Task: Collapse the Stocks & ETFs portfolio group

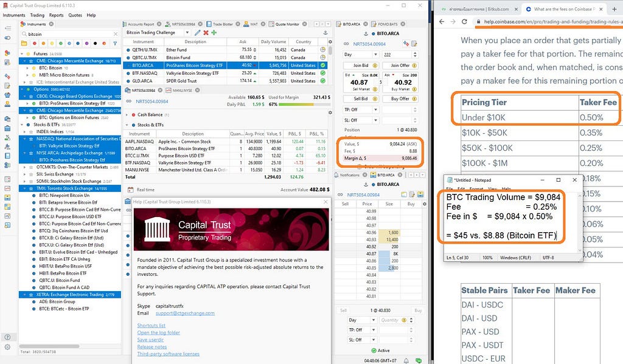Action: click(x=127, y=125)
